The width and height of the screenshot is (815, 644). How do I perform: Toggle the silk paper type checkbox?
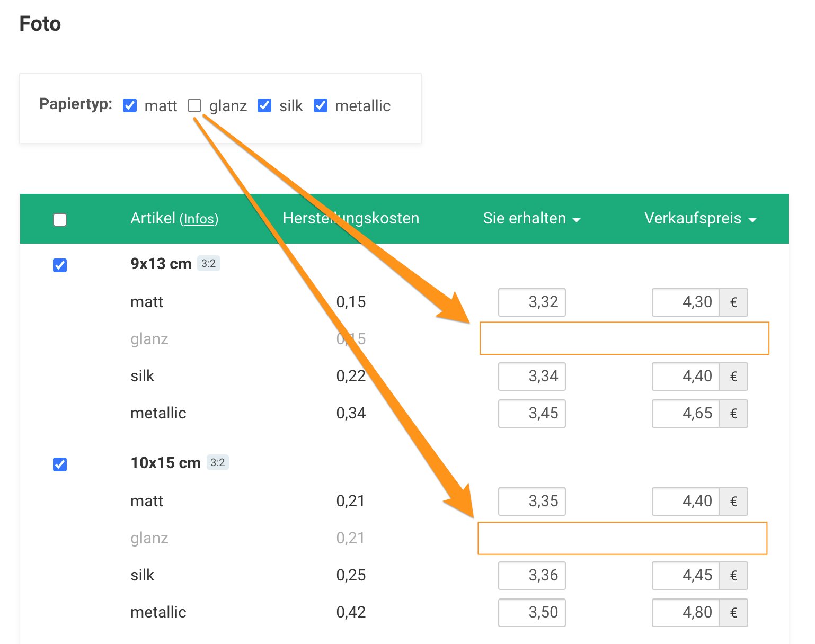pyautogui.click(x=264, y=106)
